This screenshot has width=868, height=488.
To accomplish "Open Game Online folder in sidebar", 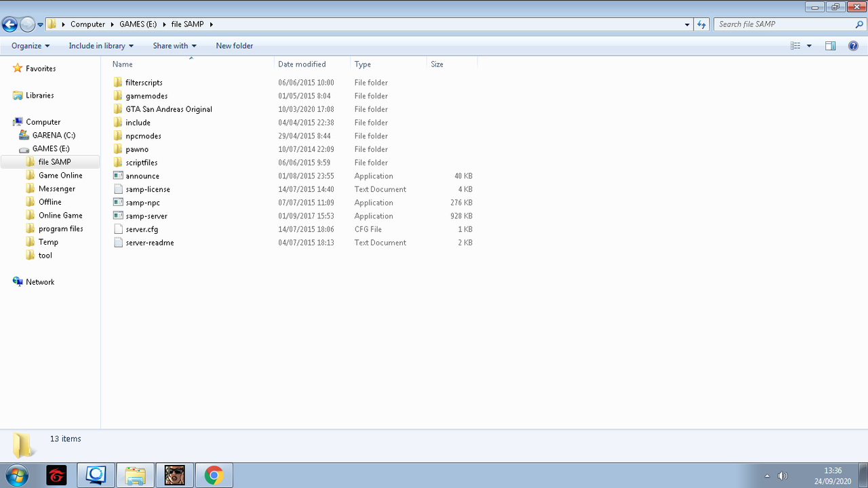I will point(60,176).
